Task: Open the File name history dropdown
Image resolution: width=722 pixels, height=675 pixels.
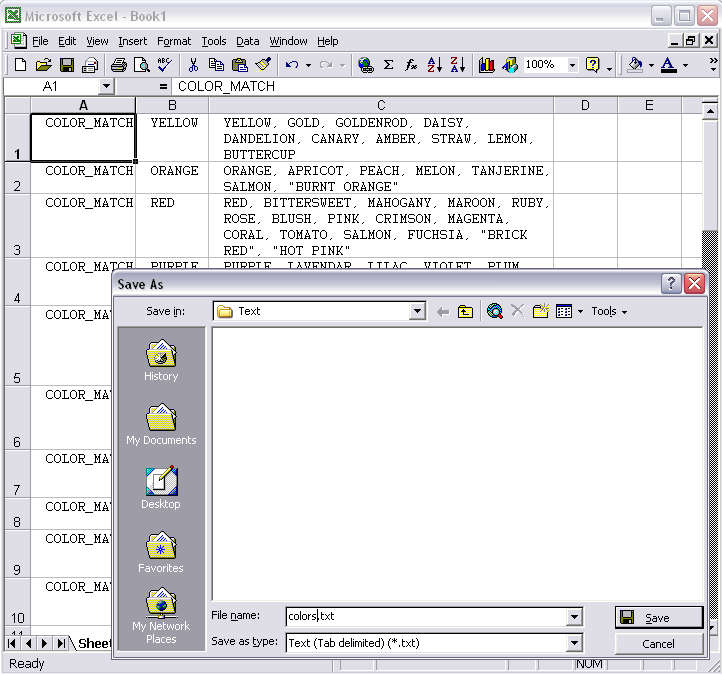Action: [x=574, y=617]
